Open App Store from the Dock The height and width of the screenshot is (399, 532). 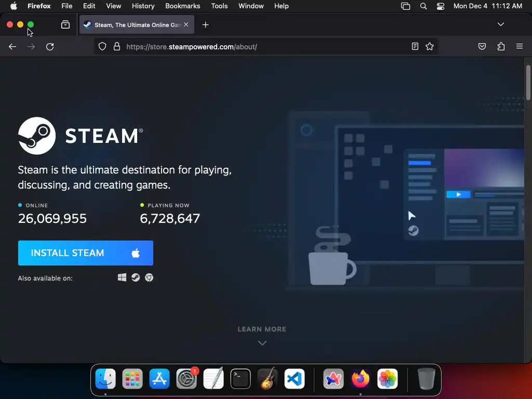tap(159, 378)
